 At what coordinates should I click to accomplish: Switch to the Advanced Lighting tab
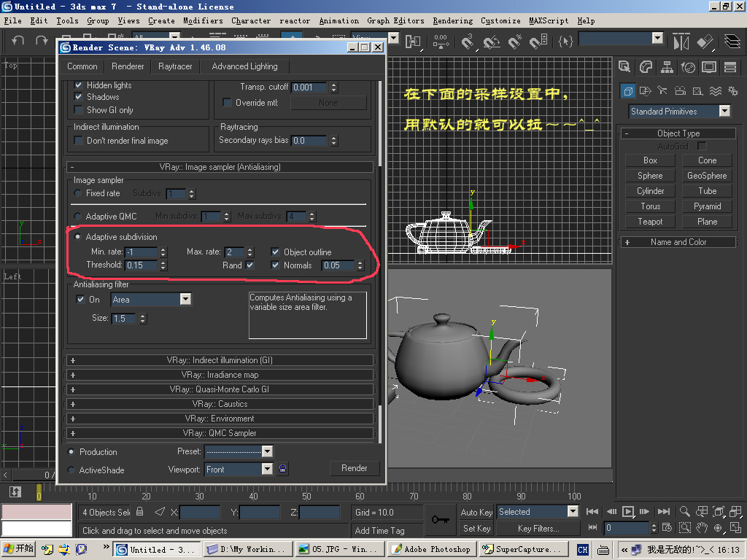click(245, 66)
